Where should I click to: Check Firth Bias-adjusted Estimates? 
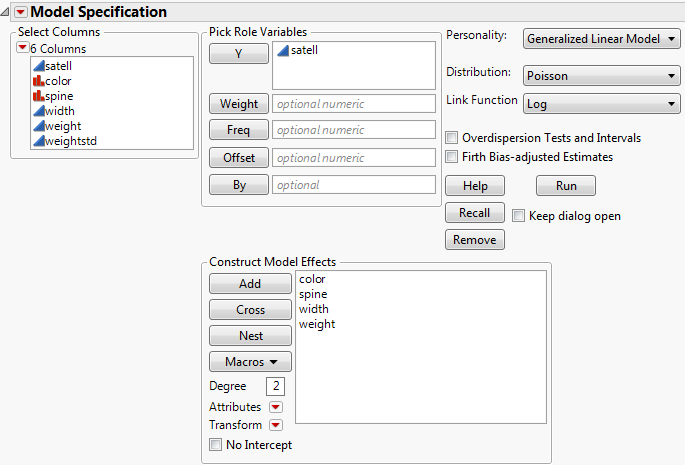pyautogui.click(x=453, y=156)
